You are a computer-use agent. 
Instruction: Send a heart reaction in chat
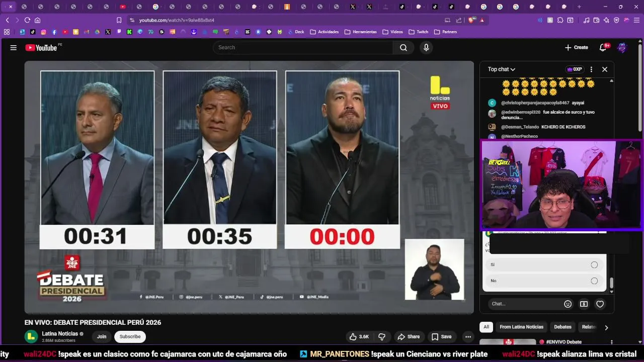coord(600,304)
